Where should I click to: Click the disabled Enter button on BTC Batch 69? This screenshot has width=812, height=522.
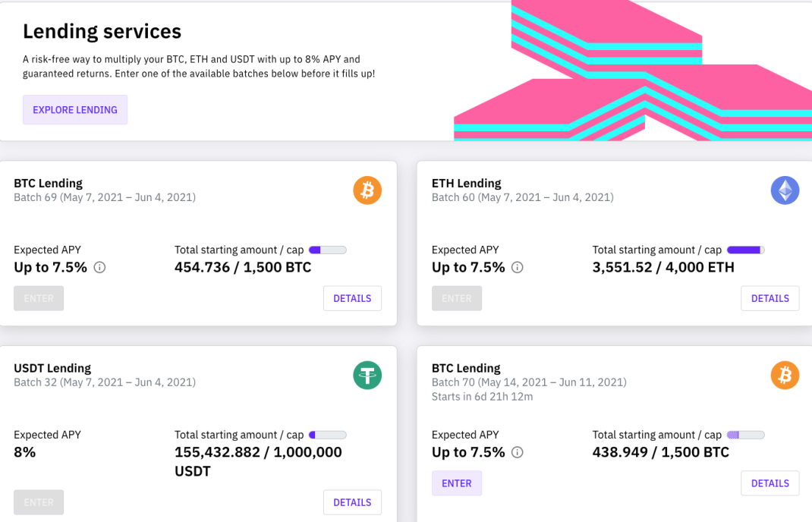click(39, 298)
